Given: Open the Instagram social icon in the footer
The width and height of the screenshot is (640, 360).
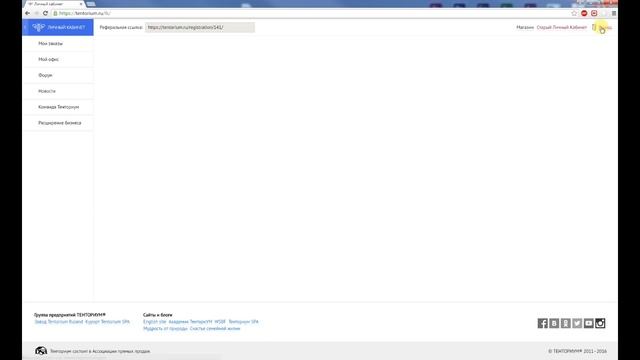Looking at the screenshot, I should coord(600,323).
